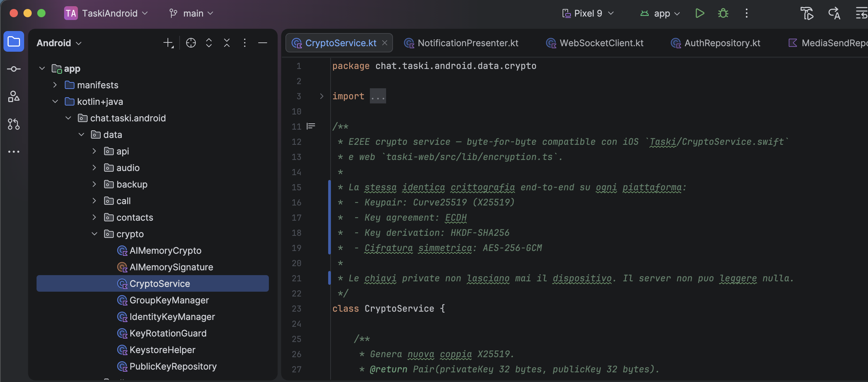This screenshot has width=868, height=382.
Task: Expand the contacts package
Action: pyautogui.click(x=94, y=217)
